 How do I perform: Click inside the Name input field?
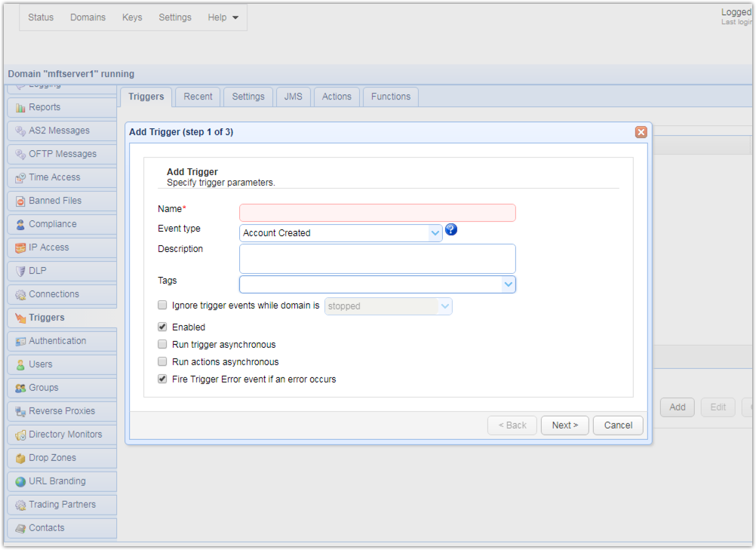pos(376,212)
